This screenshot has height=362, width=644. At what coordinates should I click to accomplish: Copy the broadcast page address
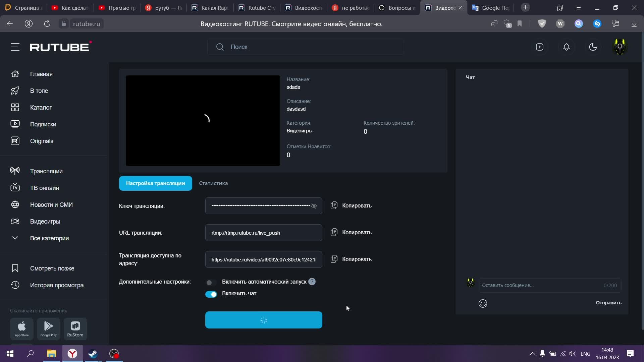[x=351, y=259]
